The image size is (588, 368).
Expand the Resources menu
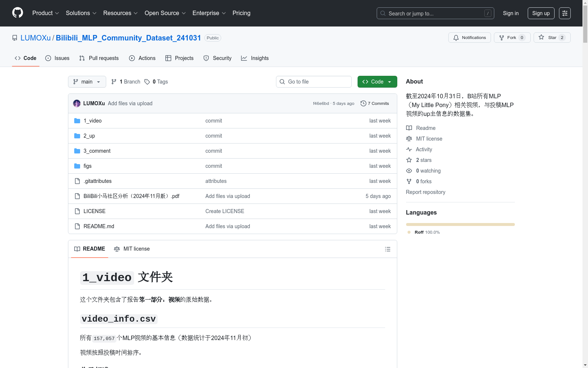point(121,13)
